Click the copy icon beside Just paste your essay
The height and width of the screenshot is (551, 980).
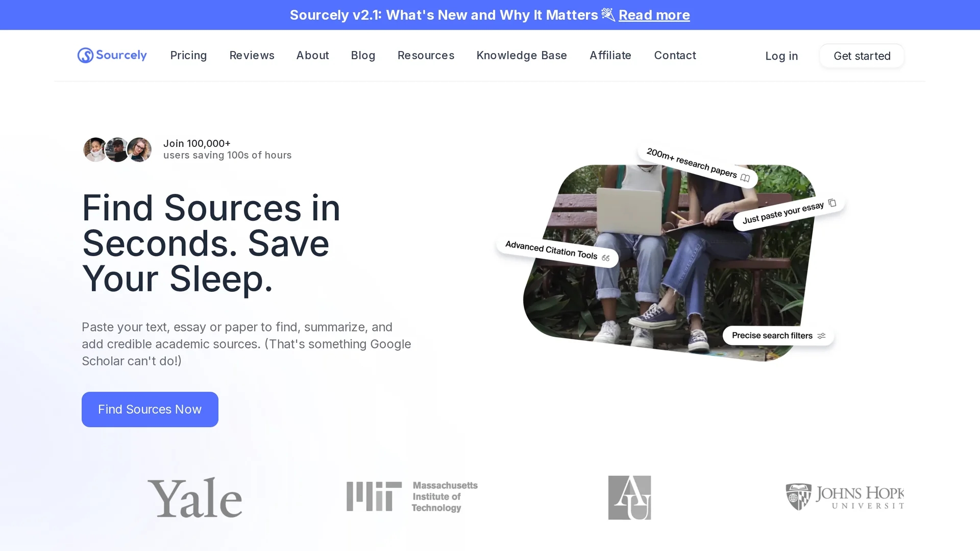point(832,203)
